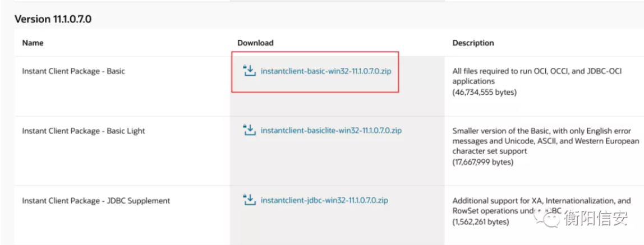The width and height of the screenshot is (644, 245).
Task: Click the XA, Internationalization support description text
Action: pos(541,206)
